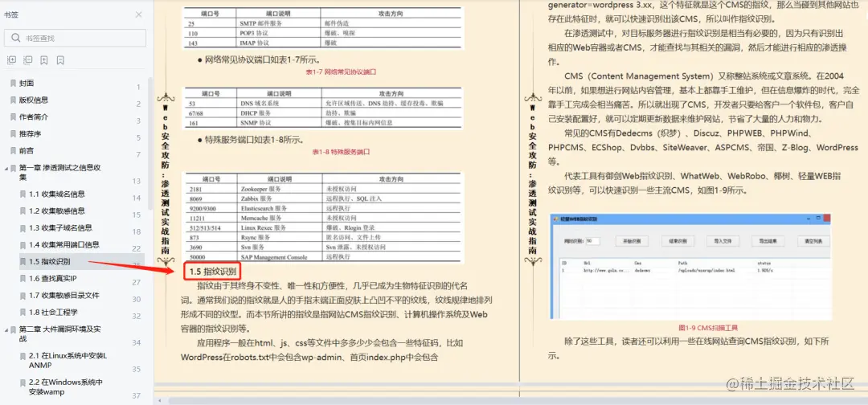Screen dimensions: 868x405
Task: Click the table cell Zookeeper 服务
Action: pos(261,189)
